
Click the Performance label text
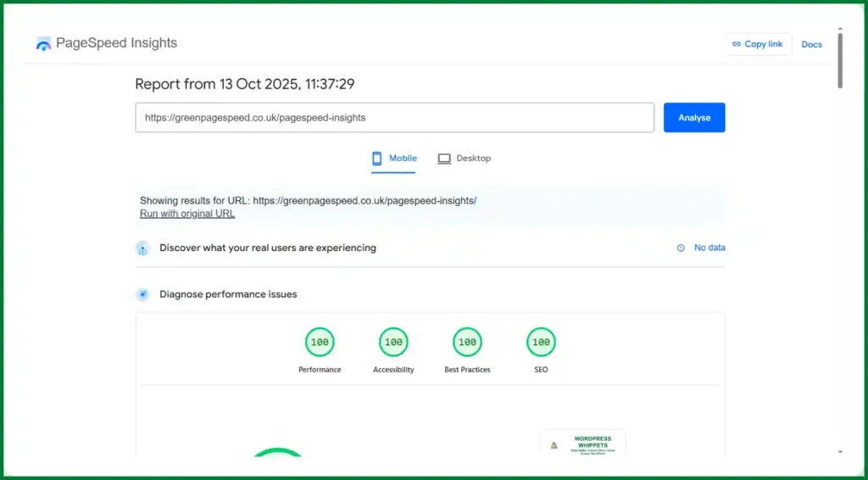point(320,370)
